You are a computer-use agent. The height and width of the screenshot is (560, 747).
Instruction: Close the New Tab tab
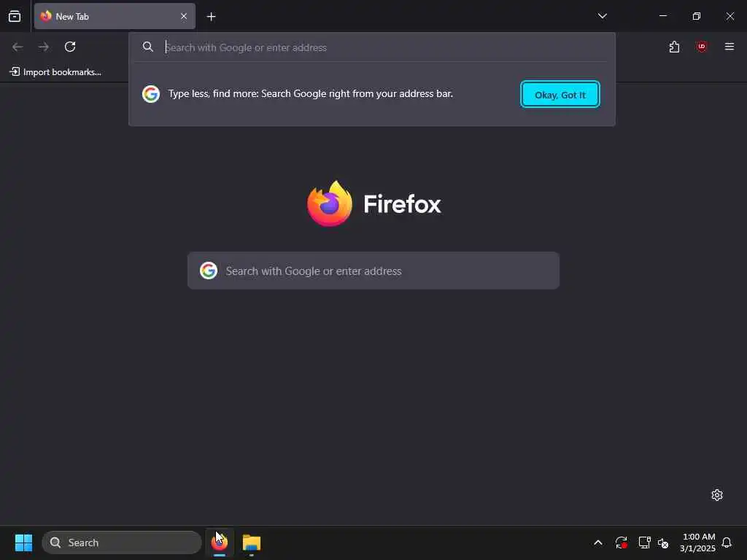[x=184, y=16]
